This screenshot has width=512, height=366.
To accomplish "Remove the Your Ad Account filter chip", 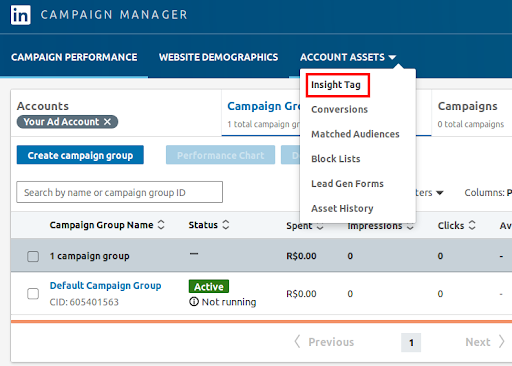I will 107,122.
